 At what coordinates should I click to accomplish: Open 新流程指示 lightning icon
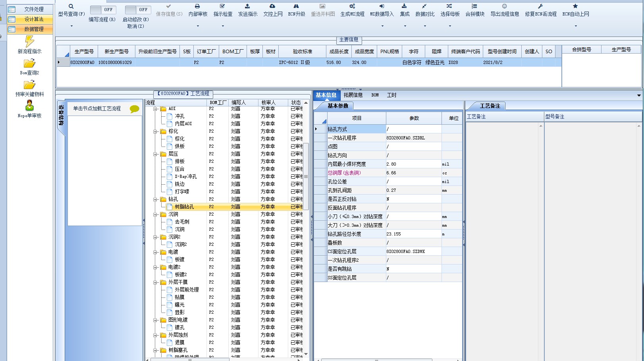pyautogui.click(x=29, y=41)
